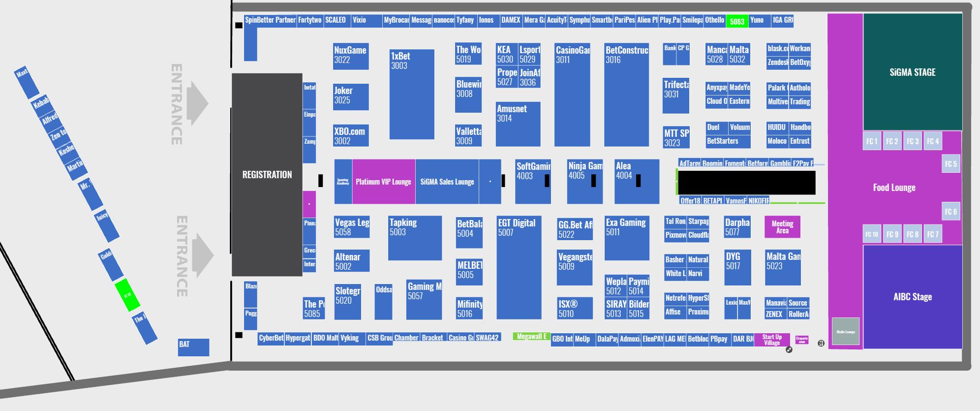Open the Platinum VIP Lounge

coord(384,182)
